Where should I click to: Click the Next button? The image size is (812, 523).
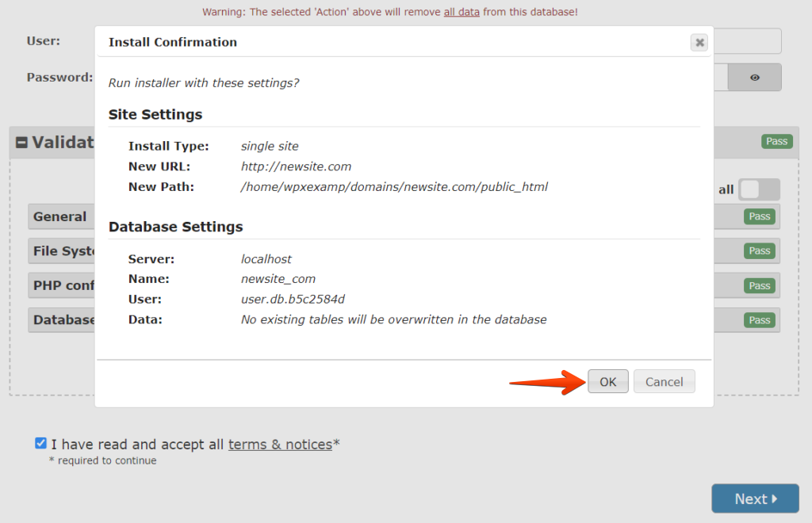click(x=754, y=498)
